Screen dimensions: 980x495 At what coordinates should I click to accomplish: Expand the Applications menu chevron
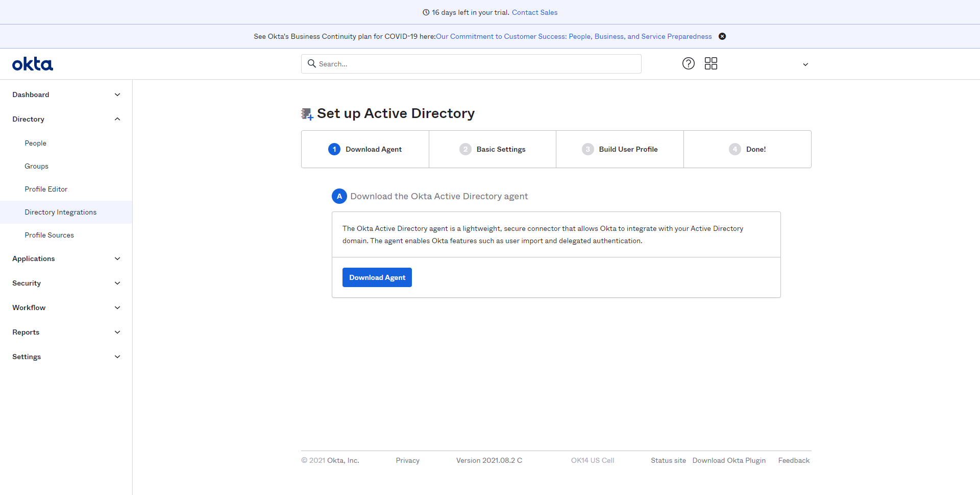click(117, 258)
